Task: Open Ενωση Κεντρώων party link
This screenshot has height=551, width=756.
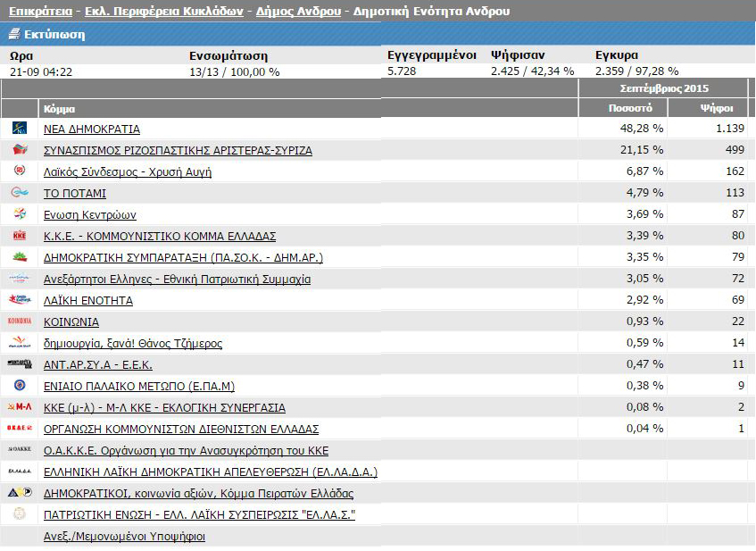Action: [x=89, y=214]
